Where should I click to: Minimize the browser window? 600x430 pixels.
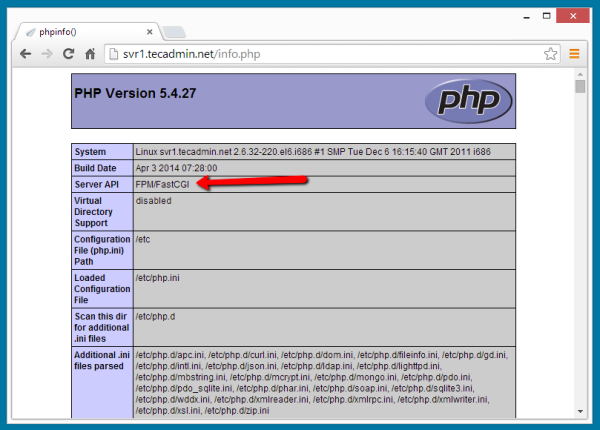tap(512, 13)
